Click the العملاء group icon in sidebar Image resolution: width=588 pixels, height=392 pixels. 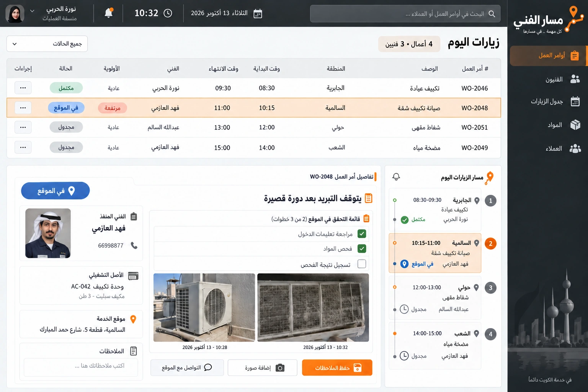575,149
